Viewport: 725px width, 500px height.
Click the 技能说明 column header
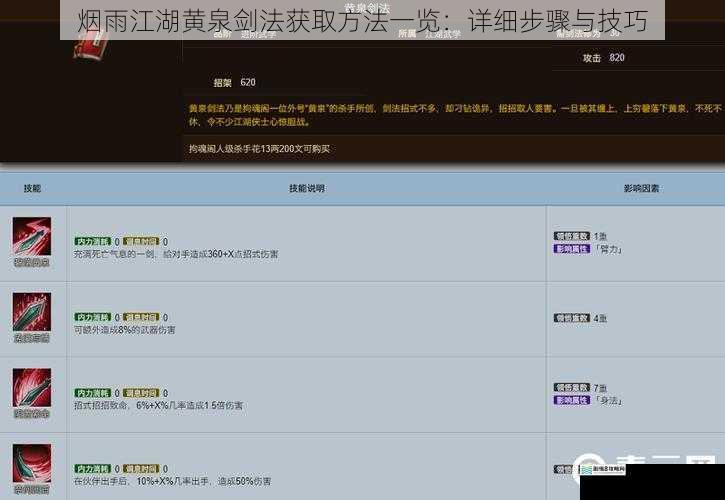(x=307, y=188)
